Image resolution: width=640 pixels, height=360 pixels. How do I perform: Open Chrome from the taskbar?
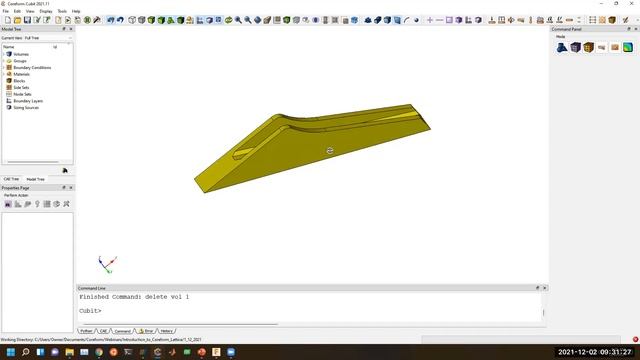point(99,352)
